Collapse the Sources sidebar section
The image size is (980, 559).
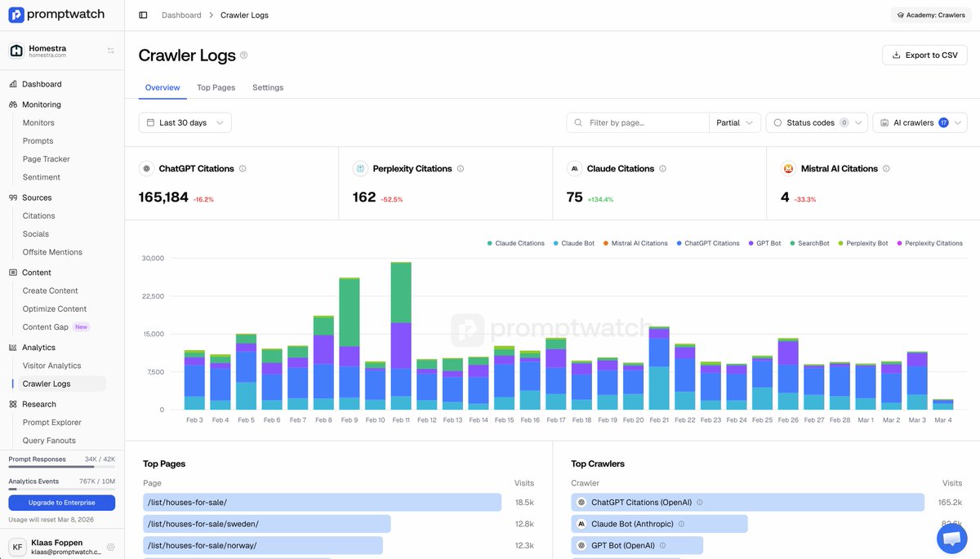pyautogui.click(x=37, y=197)
